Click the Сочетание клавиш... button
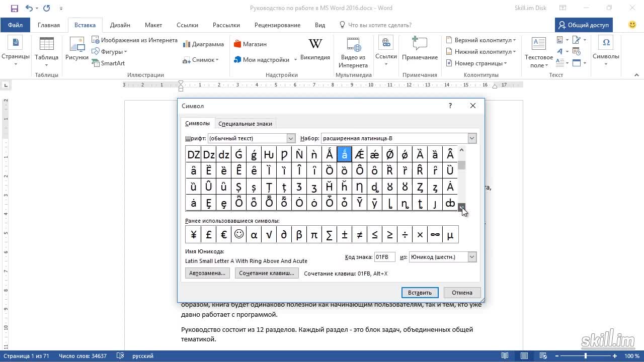Image resolution: width=644 pixels, height=362 pixels. (267, 273)
